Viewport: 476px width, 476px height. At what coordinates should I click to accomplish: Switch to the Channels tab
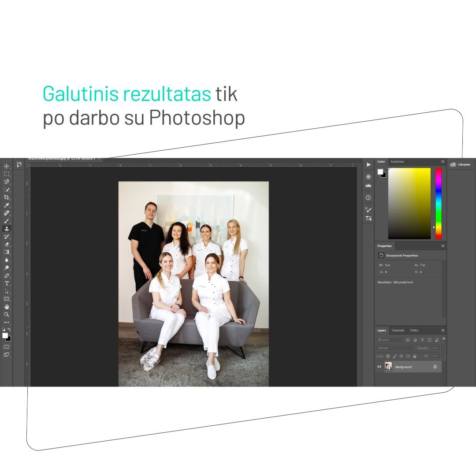pyautogui.click(x=398, y=330)
